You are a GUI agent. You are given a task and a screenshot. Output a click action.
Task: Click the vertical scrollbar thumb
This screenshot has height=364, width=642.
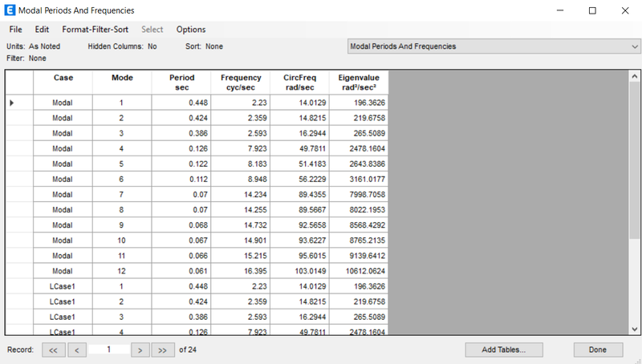tap(634, 160)
